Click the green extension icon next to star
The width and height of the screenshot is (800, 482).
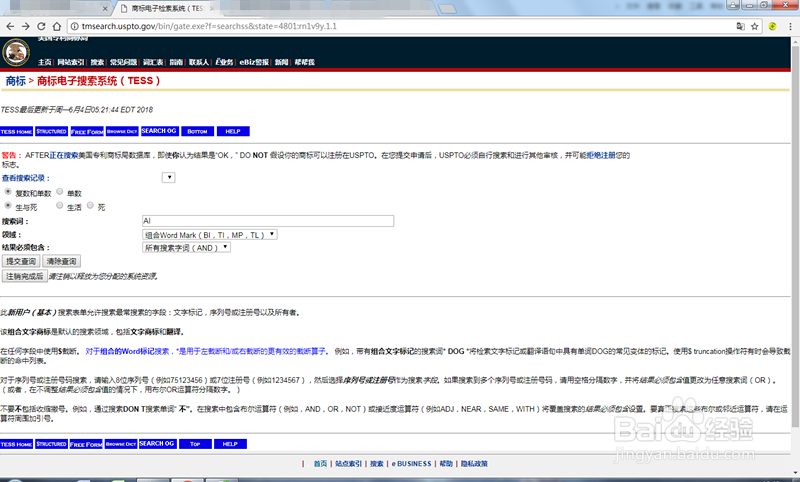[x=772, y=26]
